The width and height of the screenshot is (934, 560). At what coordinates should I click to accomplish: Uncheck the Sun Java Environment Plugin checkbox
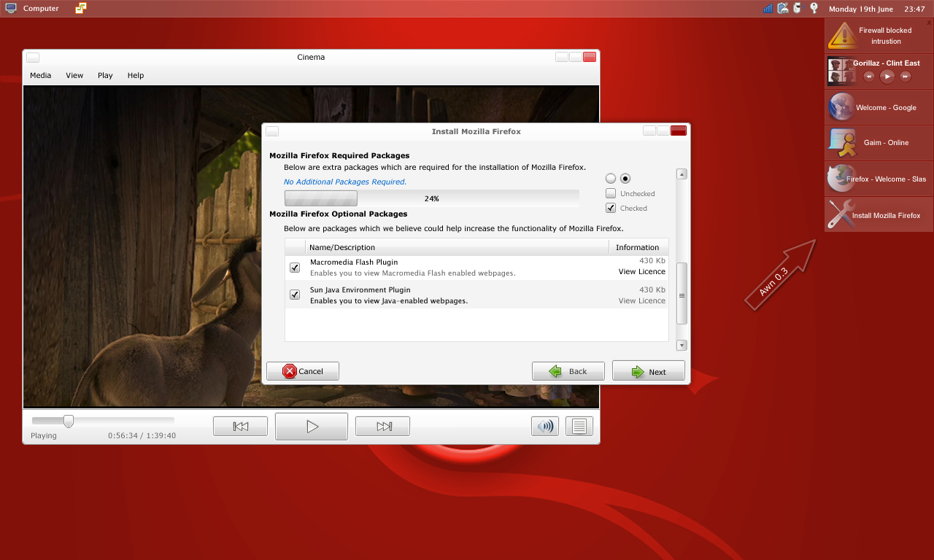pos(295,295)
